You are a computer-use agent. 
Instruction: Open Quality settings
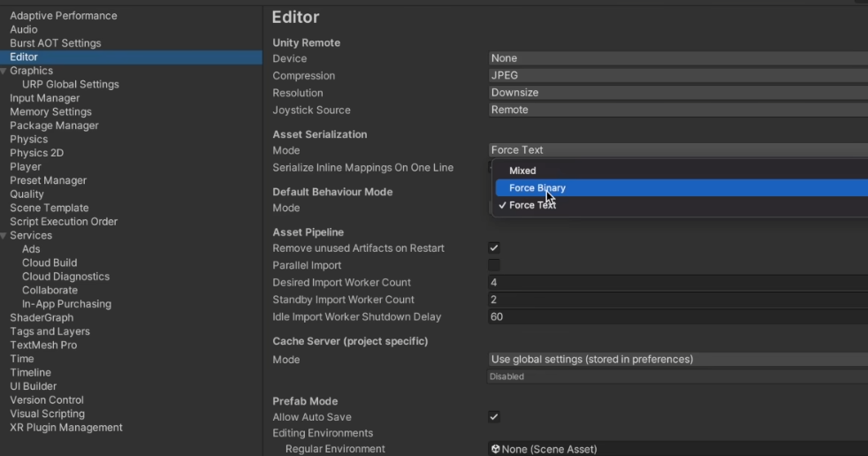coord(27,194)
